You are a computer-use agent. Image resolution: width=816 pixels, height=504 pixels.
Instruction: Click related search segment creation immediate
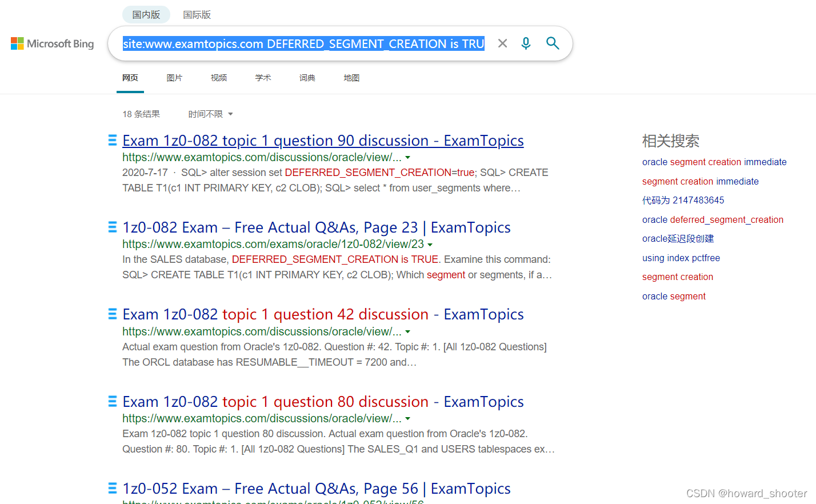tap(701, 182)
